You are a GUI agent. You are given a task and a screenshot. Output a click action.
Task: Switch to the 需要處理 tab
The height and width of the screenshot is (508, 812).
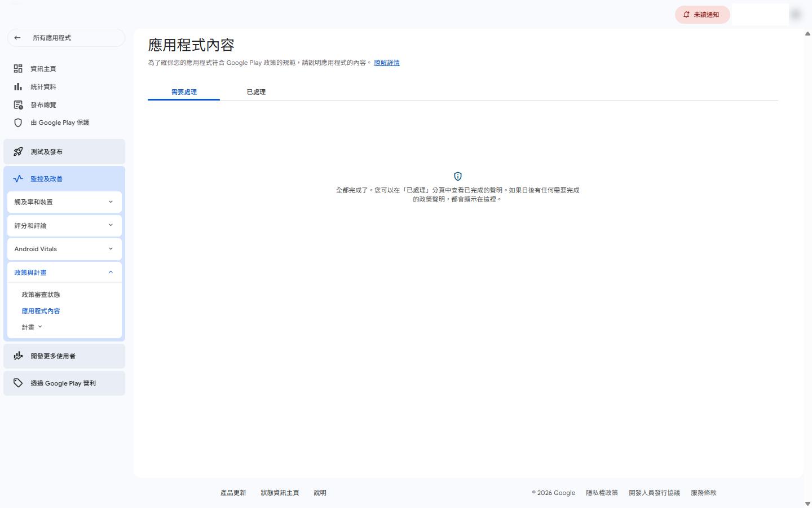tap(184, 92)
